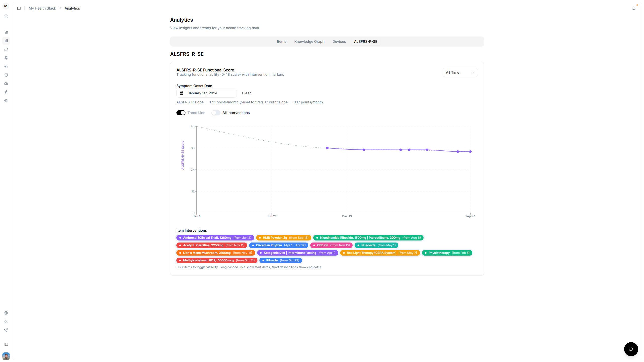Image resolution: width=644 pixels, height=362 pixels.
Task: Click the notification bell icon
Action: point(634,8)
